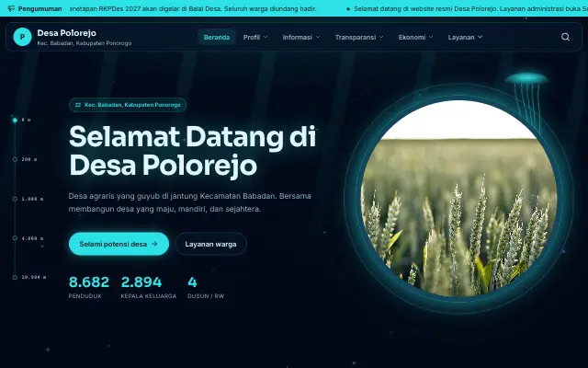
Task: Click the 4 Dusun / RW statistic
Action: (x=206, y=287)
